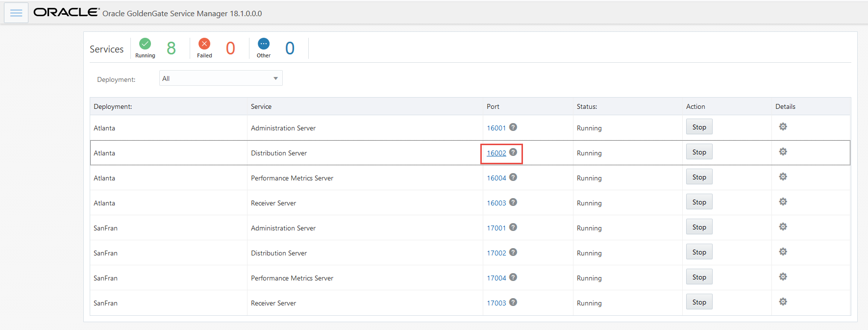The width and height of the screenshot is (868, 330).
Task: Stop the SanFran Administration Server
Action: click(x=699, y=227)
